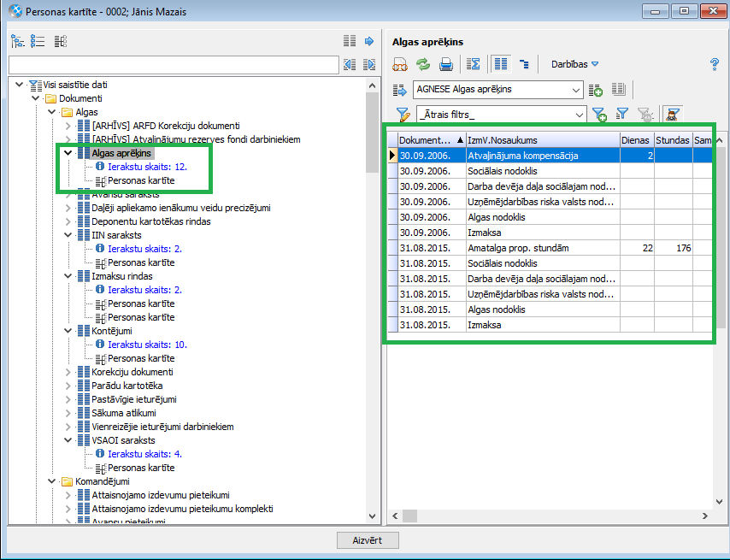This screenshot has width=730, height=560.
Task: Toggle the hierarchical tree view button
Action: pyautogui.click(x=524, y=64)
